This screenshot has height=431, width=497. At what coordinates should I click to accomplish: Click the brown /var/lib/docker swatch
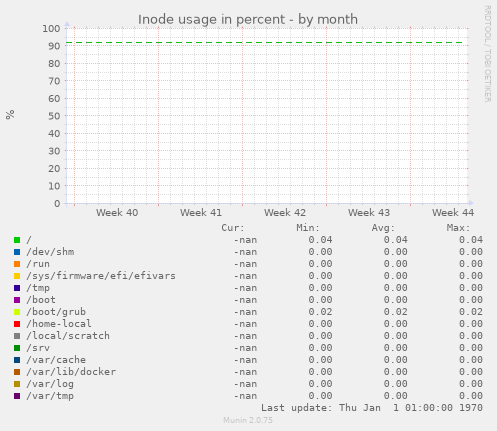point(17,372)
